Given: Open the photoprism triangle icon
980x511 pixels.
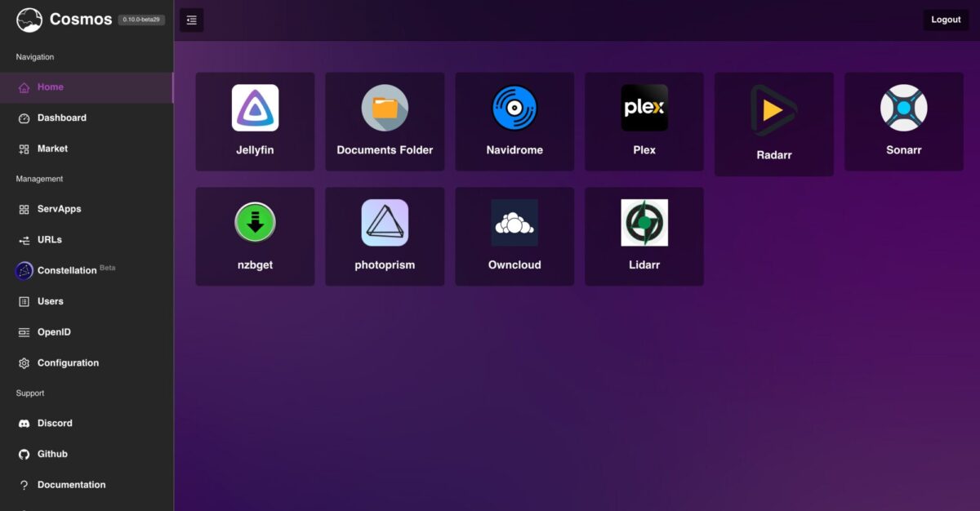Looking at the screenshot, I should coord(385,222).
